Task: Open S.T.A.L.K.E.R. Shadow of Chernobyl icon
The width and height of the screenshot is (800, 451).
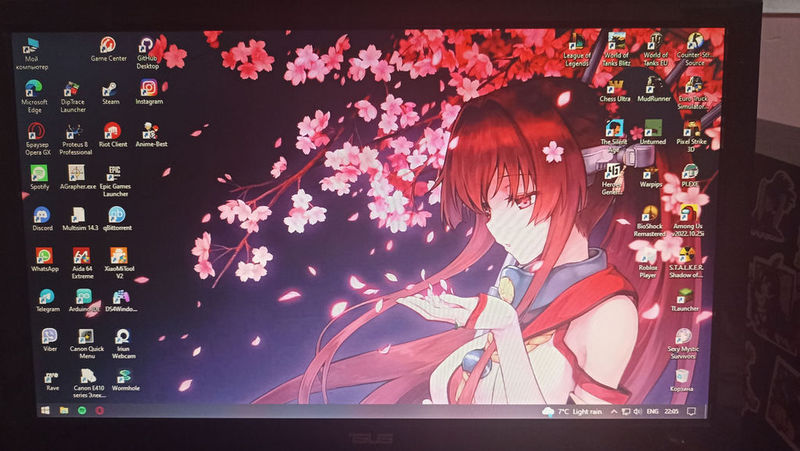Action: tap(686, 263)
